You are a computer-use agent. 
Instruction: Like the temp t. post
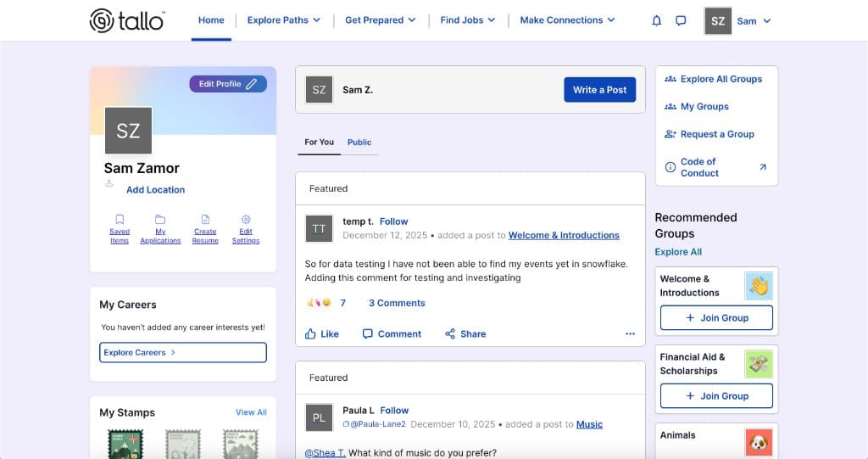coord(322,334)
